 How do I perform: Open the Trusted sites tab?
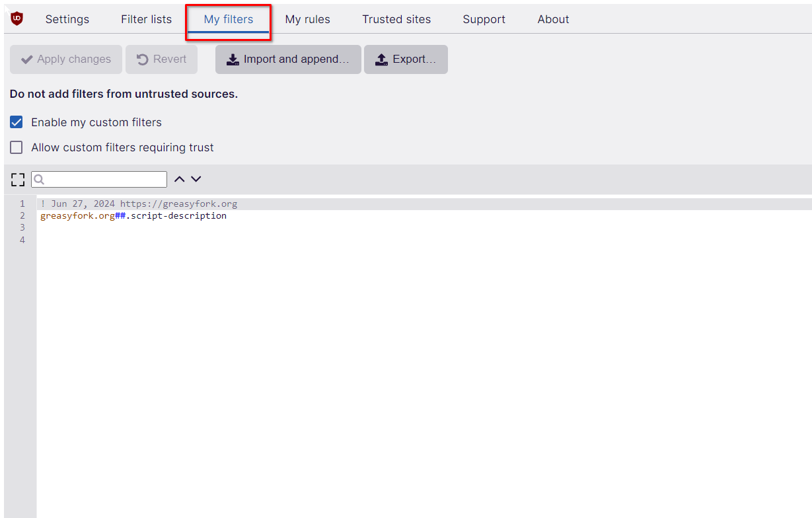point(396,19)
